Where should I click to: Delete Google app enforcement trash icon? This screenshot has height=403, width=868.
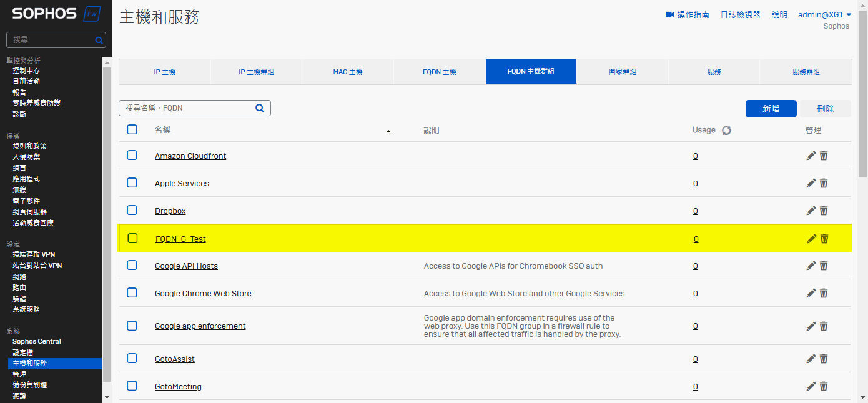[x=824, y=326]
